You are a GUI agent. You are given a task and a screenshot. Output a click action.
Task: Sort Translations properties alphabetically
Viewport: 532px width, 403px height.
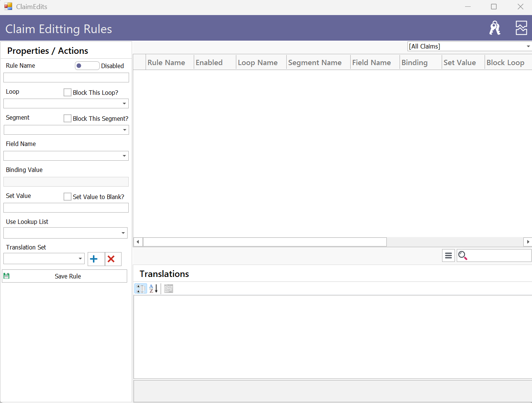(x=154, y=289)
